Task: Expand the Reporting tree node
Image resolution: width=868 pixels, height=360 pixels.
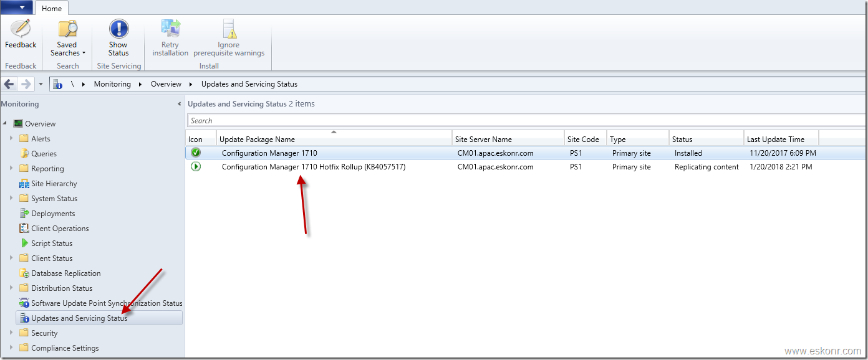Action: point(11,168)
